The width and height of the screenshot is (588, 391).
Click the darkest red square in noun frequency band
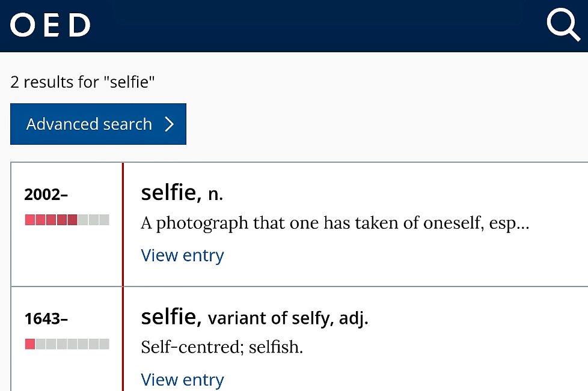72,220
